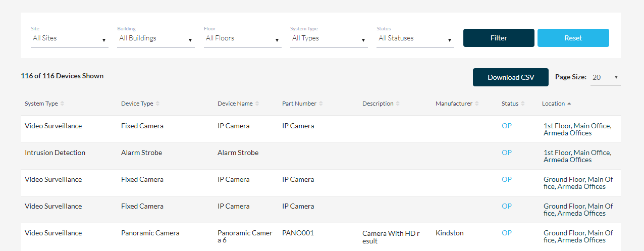Image resolution: width=644 pixels, height=251 pixels.
Task: Open the Building dropdown showing All Buildings
Action: click(156, 38)
